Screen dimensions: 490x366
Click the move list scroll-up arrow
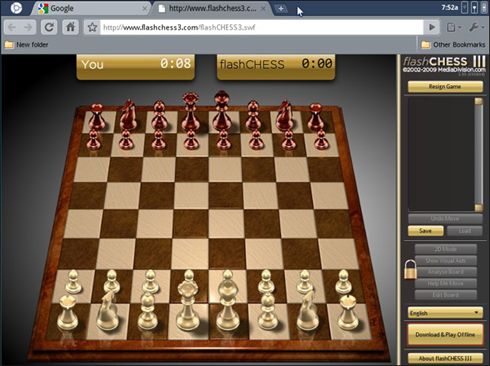tap(479, 101)
